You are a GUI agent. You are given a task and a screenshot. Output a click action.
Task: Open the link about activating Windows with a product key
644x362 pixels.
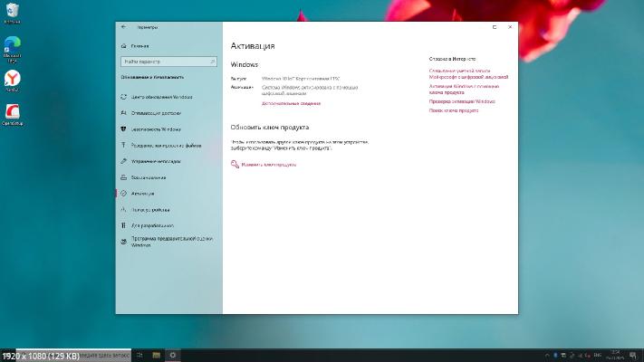pos(464,90)
